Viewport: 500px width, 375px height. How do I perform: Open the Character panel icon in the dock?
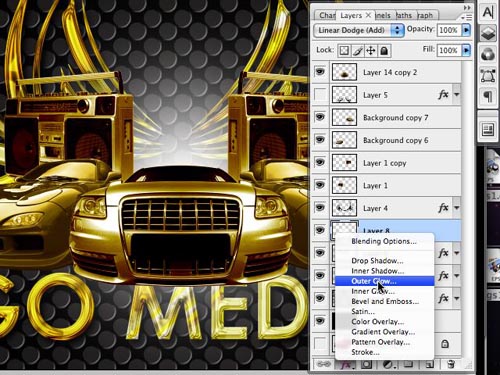pos(488,12)
